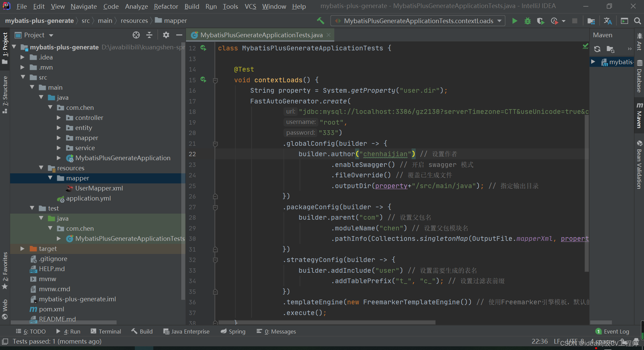Open the Refactor menu
Screen dimensions: 644x350
166,6
